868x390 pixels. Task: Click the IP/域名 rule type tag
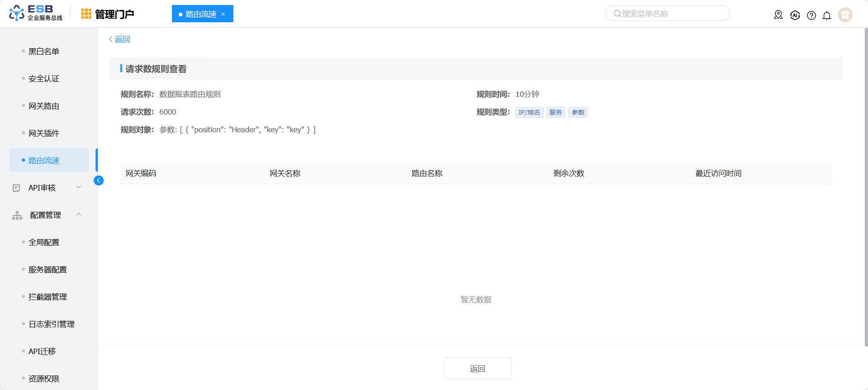(x=529, y=112)
